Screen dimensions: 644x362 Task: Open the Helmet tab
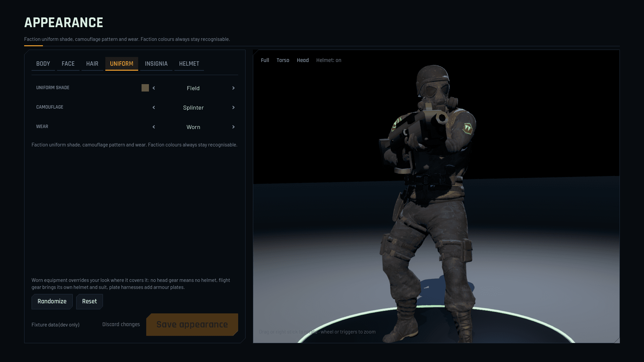pos(189,64)
